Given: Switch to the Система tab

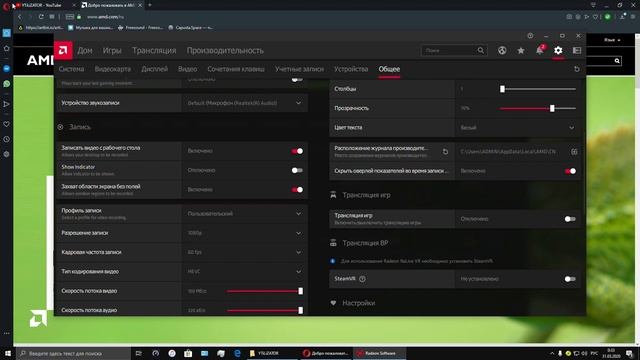Looking at the screenshot, I should click(71, 69).
